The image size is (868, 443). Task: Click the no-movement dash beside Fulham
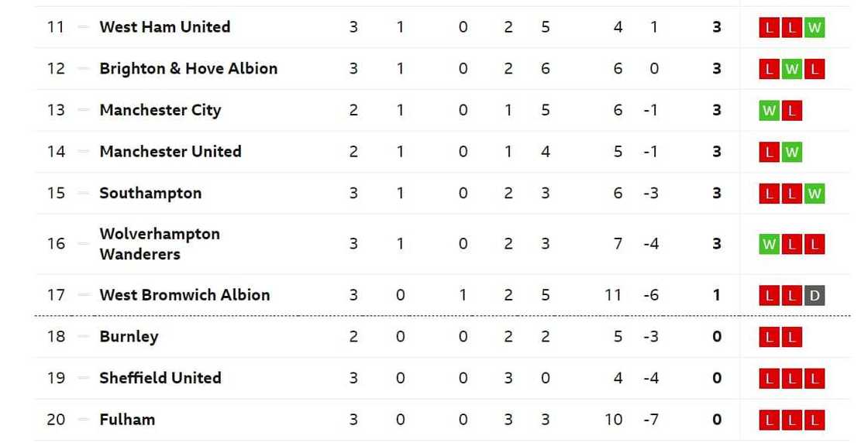coord(84,420)
